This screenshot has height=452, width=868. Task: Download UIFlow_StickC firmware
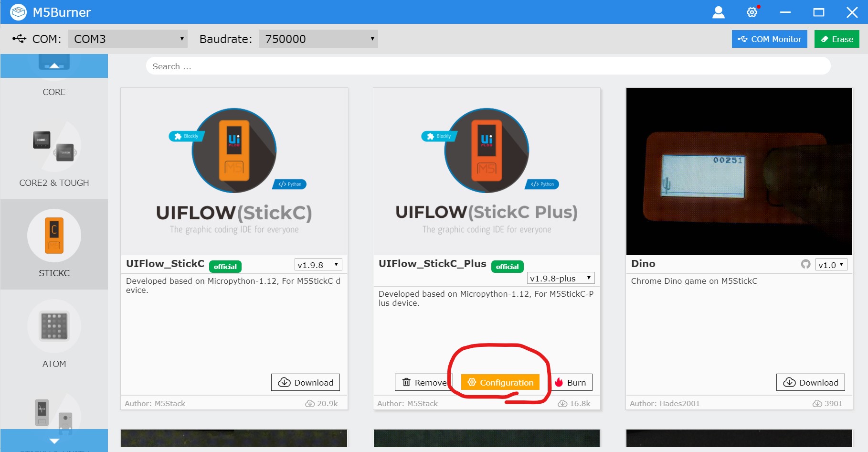click(x=306, y=382)
